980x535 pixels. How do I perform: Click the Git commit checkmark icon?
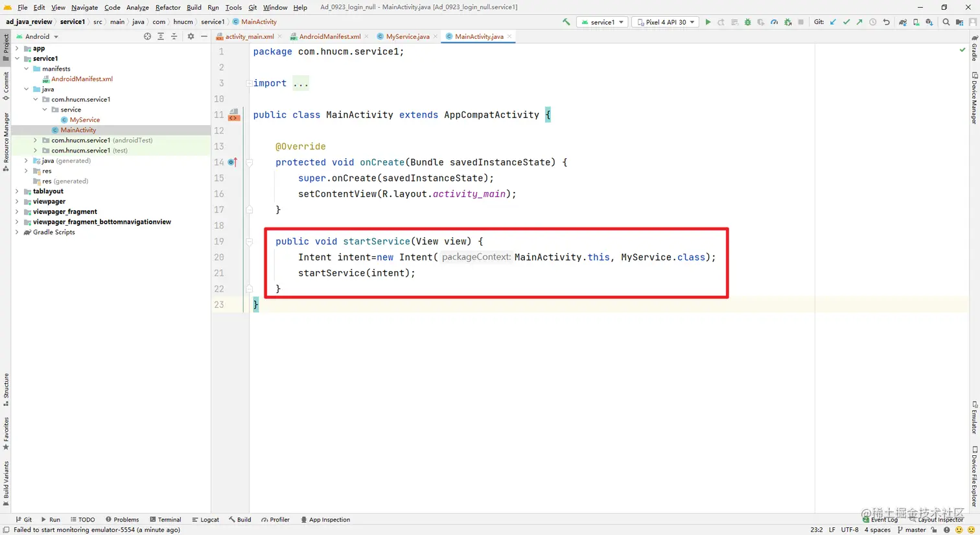point(846,22)
